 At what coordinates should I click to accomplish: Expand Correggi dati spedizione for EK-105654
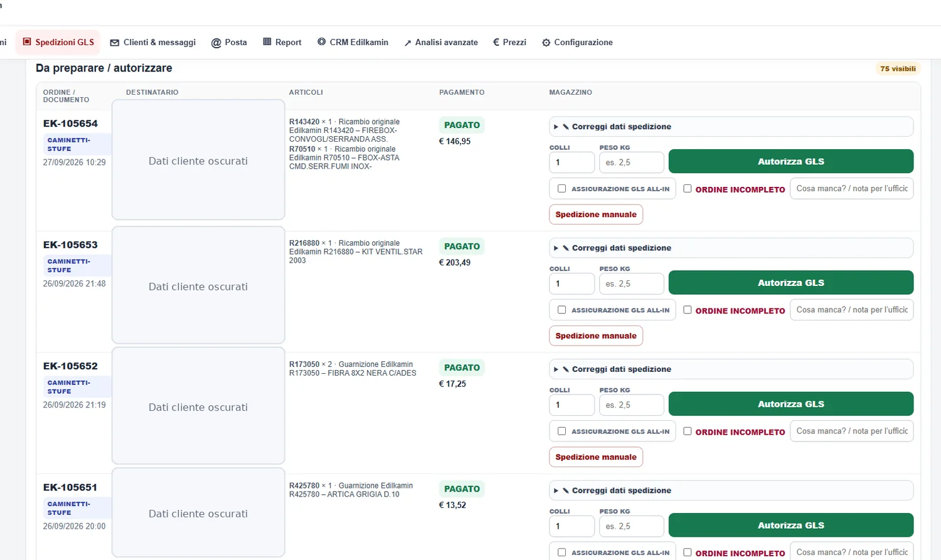[731, 127]
